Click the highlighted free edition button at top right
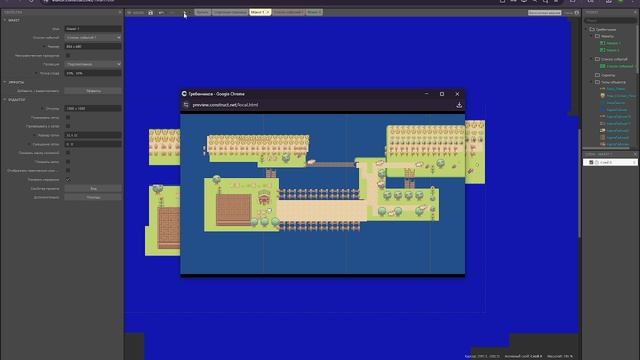 544,13
